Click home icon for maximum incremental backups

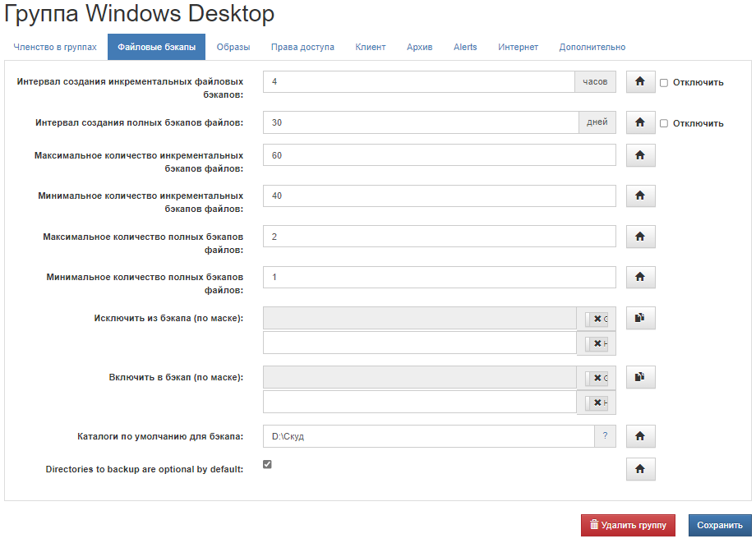(x=640, y=155)
